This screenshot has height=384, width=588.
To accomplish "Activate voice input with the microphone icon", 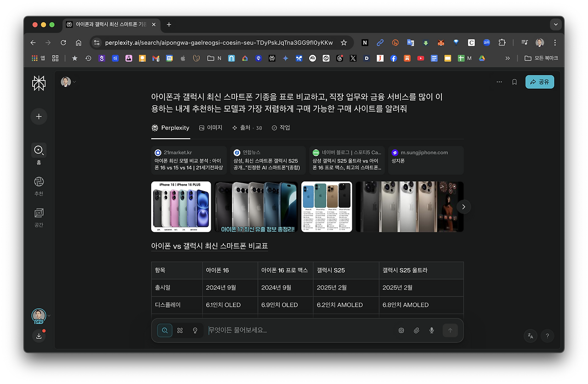I will pos(431,330).
